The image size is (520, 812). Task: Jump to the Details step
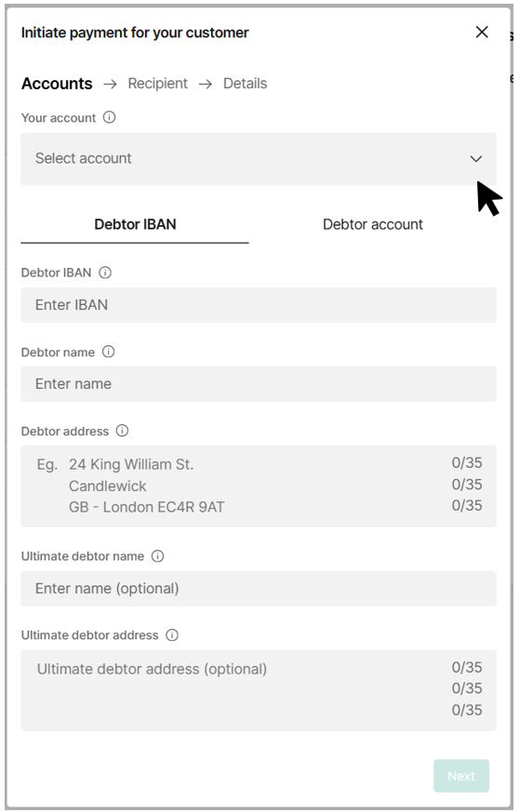[x=245, y=84]
